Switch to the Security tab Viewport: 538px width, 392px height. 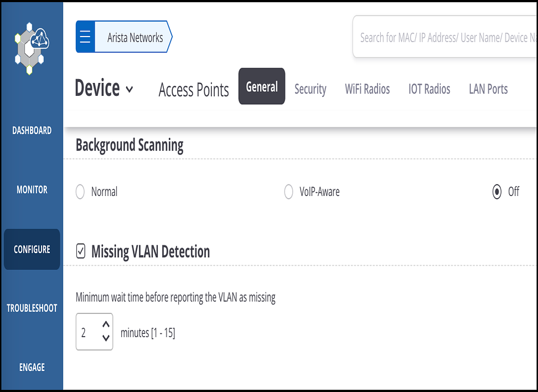pos(310,89)
